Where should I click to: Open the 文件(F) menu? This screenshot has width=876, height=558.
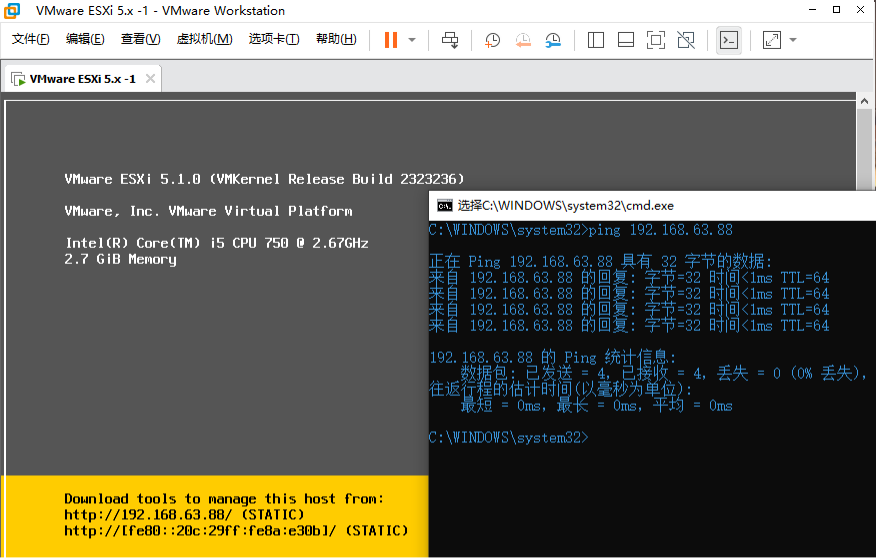click(31, 39)
